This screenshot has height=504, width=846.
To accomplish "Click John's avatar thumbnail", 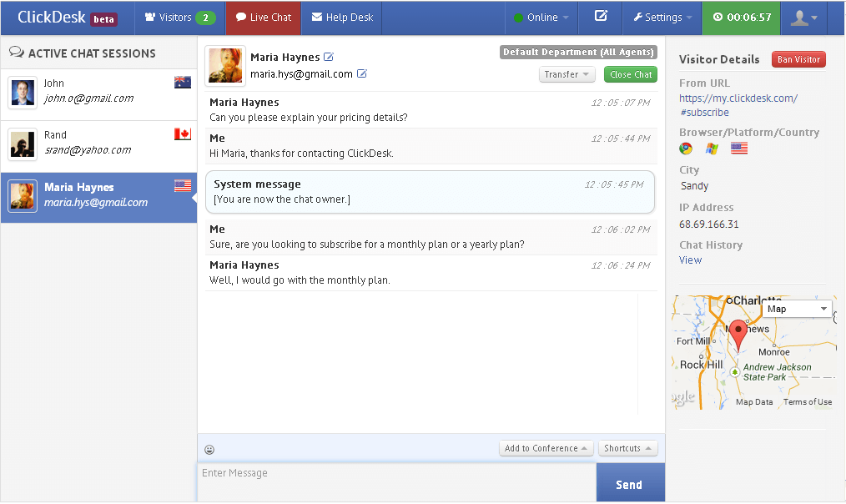I will point(23,93).
